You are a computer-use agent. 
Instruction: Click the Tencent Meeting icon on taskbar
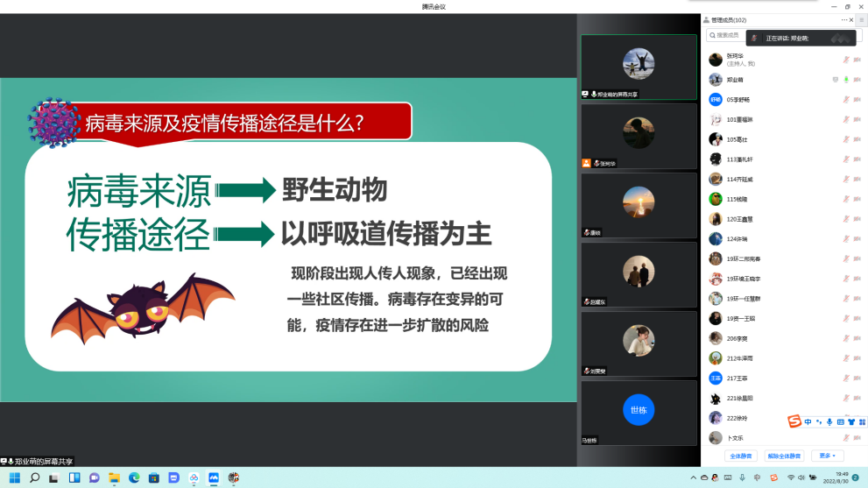click(214, 477)
